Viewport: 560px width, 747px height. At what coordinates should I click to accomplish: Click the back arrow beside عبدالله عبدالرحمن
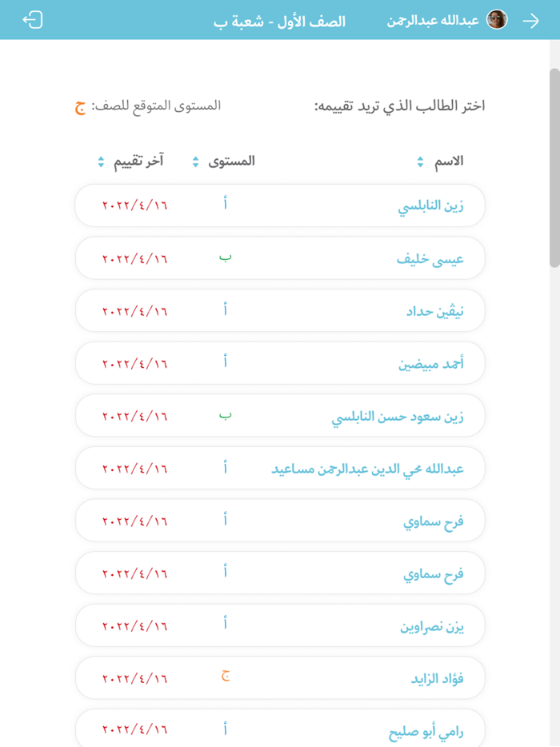pyautogui.click(x=532, y=20)
